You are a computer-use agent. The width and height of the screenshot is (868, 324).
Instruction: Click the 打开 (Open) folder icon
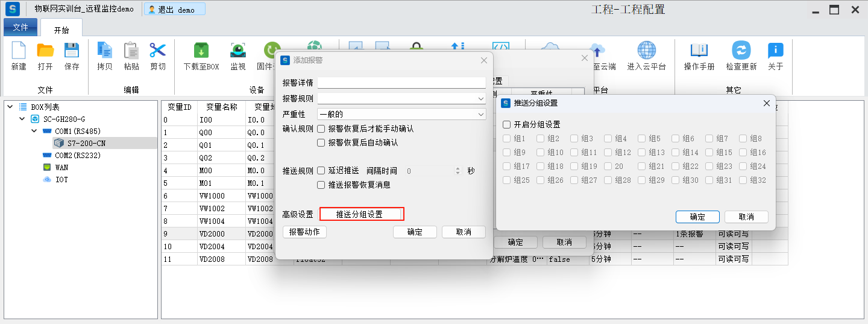45,51
